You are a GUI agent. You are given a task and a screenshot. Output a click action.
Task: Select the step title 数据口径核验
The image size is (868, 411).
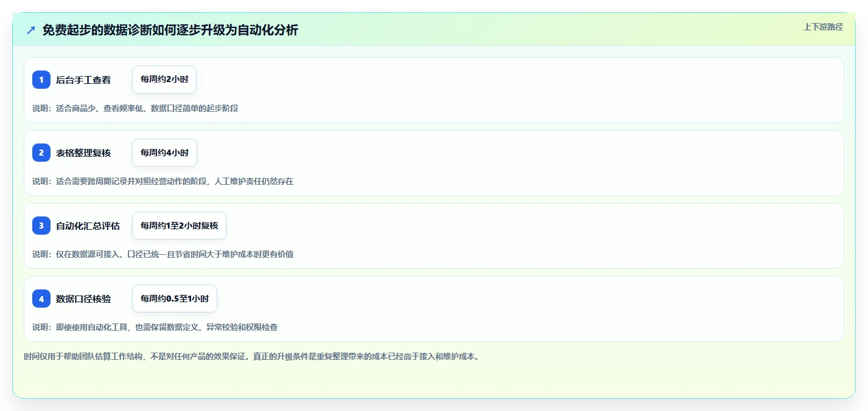coord(83,299)
